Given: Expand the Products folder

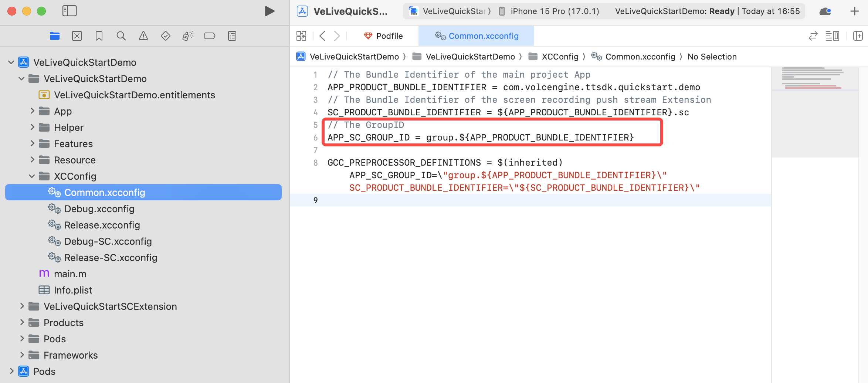Looking at the screenshot, I should (22, 323).
